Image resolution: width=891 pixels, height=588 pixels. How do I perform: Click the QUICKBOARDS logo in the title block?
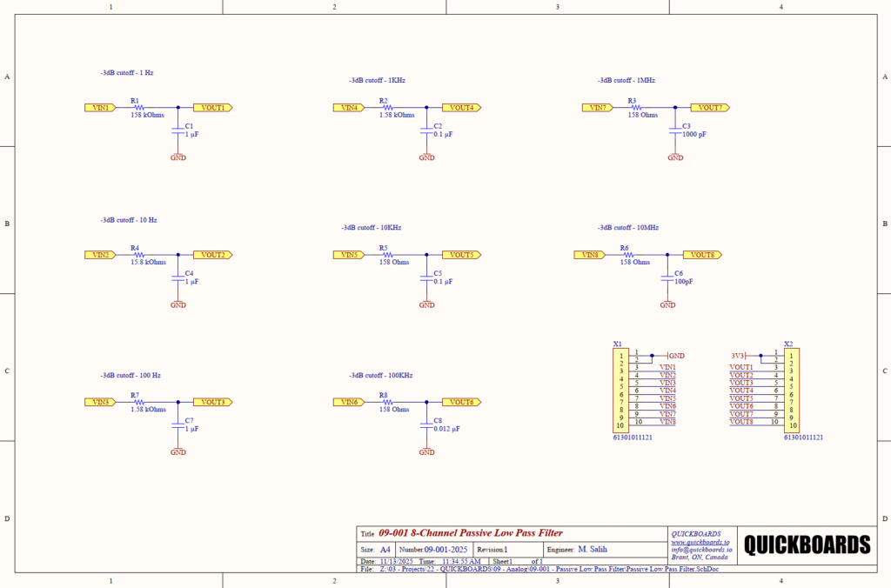click(x=807, y=544)
